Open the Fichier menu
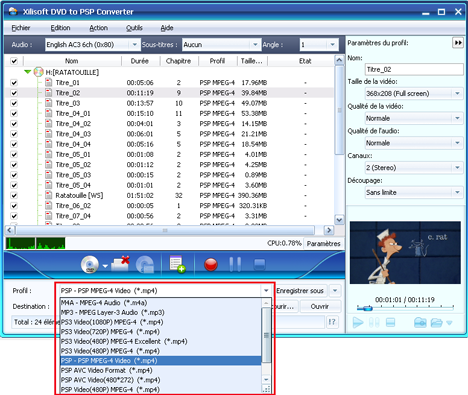 pyautogui.click(x=21, y=28)
